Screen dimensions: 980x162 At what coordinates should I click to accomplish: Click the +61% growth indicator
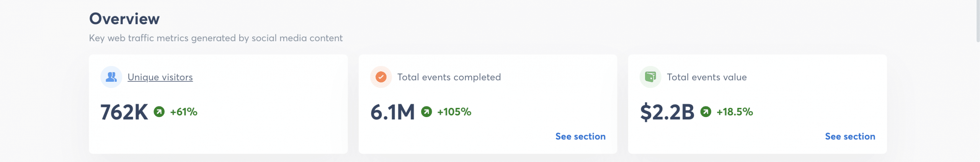point(184,112)
